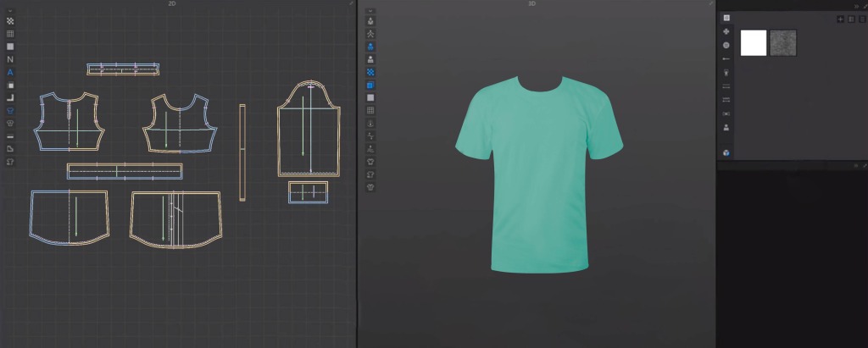Click the blue 3D cube icon in object browser
Screen dimensions: 868x348
pyautogui.click(x=726, y=153)
